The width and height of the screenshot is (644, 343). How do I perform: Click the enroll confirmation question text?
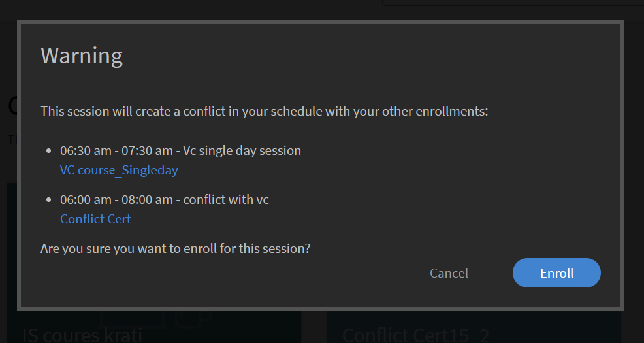(175, 248)
